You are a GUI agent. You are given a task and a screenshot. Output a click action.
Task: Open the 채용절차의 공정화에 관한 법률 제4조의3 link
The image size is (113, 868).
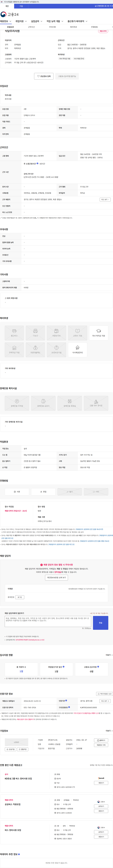coord(89,529)
